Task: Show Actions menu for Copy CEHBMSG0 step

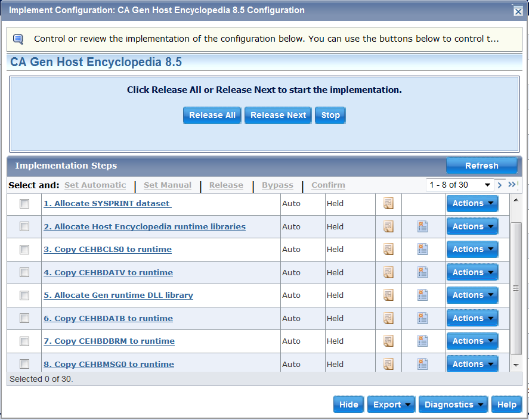Action: click(x=472, y=364)
